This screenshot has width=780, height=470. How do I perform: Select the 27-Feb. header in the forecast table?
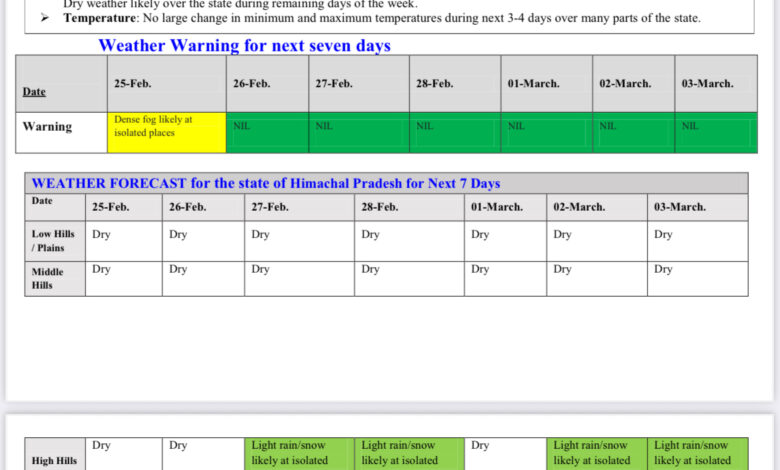[x=270, y=207]
